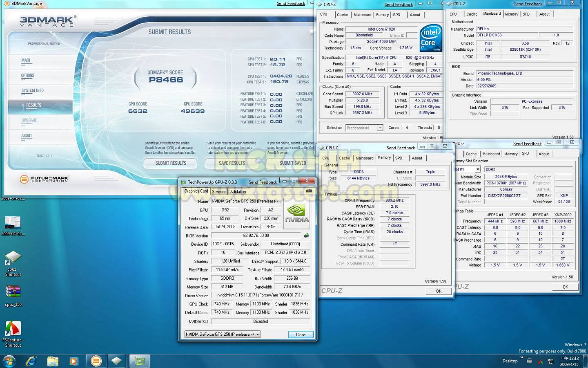This screenshot has width=588, height=368.
Task: Click the GPU Name field NVIDIA GeForce GTS 250
Action: [246, 201]
